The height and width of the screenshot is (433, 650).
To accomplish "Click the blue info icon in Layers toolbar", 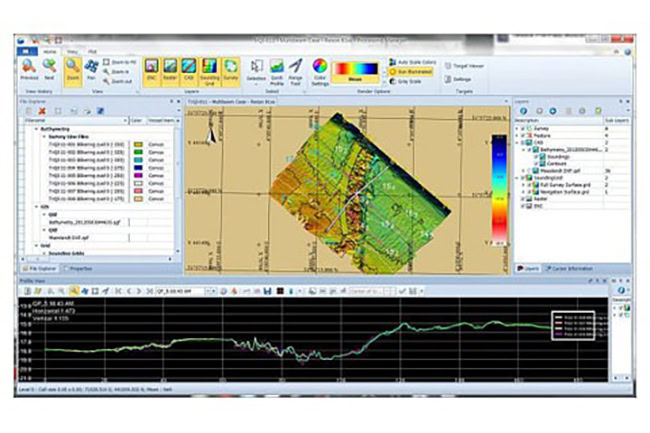I will click(x=524, y=111).
